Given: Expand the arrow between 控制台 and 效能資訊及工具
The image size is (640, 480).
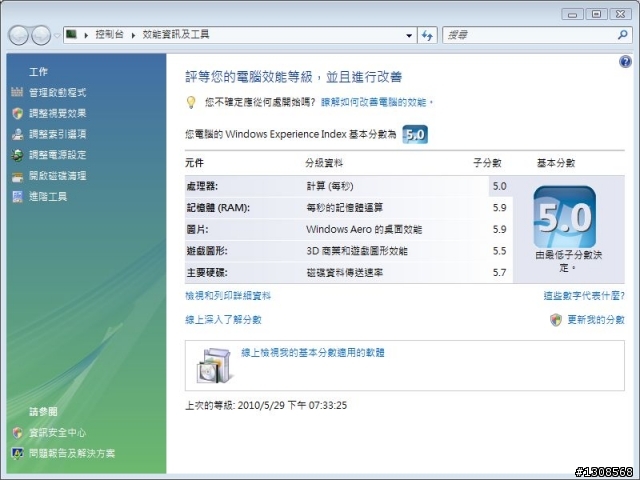Looking at the screenshot, I should pyautogui.click(x=133, y=36).
